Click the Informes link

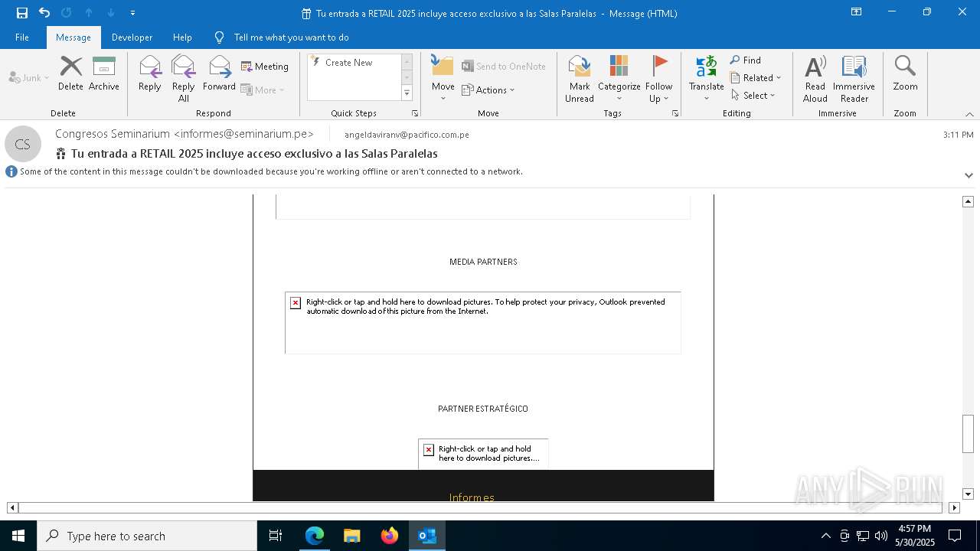point(472,497)
